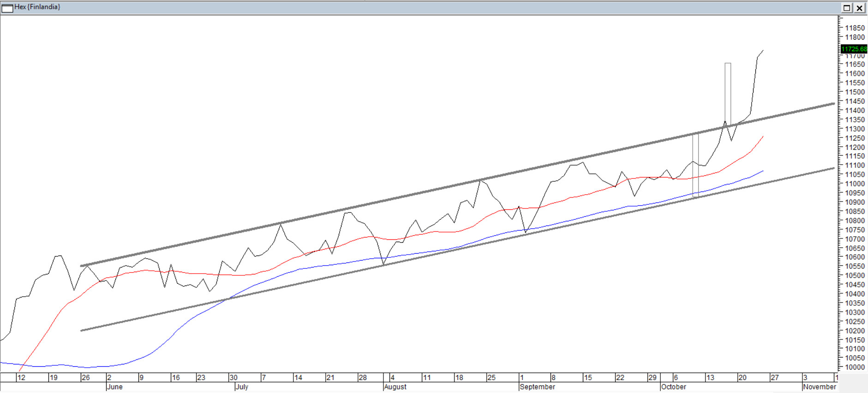Maximize the Hex Finlandia chart window

coord(847,8)
